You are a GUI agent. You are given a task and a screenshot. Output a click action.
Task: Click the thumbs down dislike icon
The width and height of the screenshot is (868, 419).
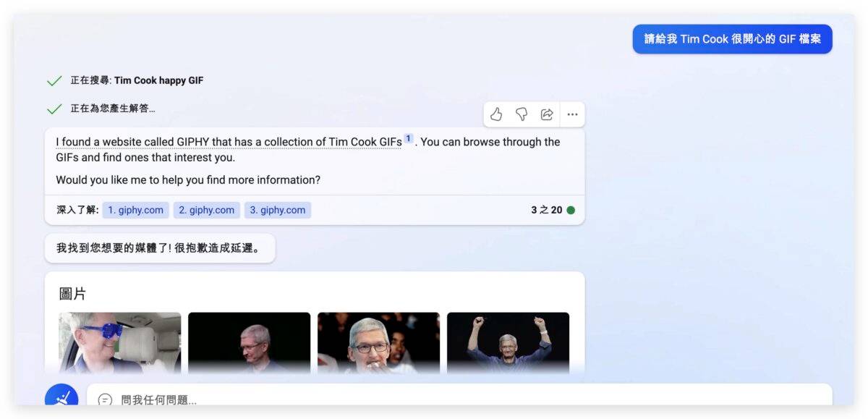(522, 114)
